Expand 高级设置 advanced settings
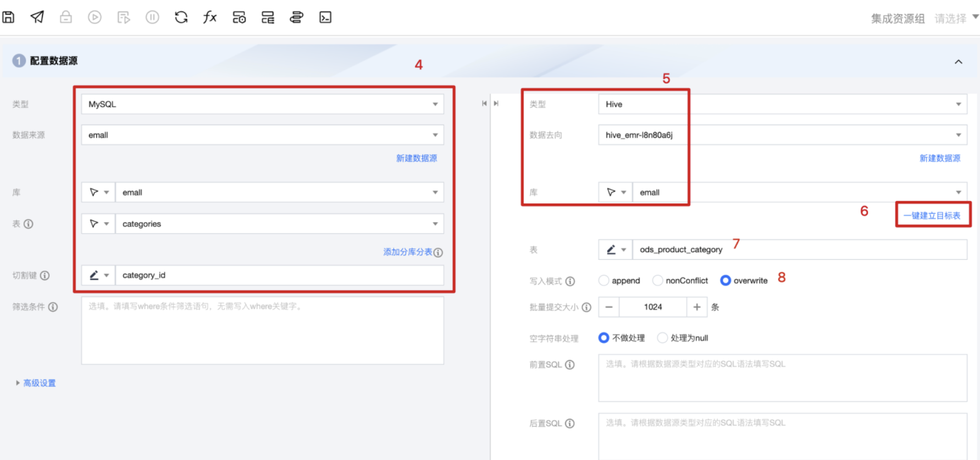The width and height of the screenshot is (980, 460). click(39, 383)
